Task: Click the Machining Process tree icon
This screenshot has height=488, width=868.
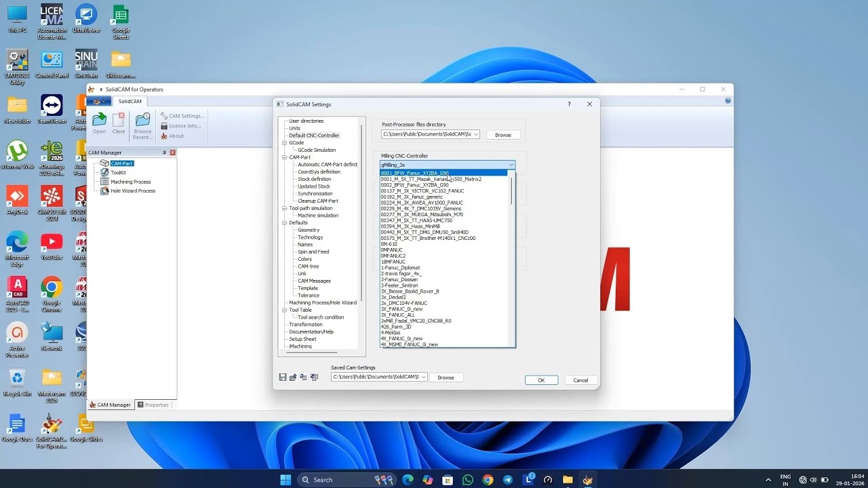Action: tap(104, 182)
